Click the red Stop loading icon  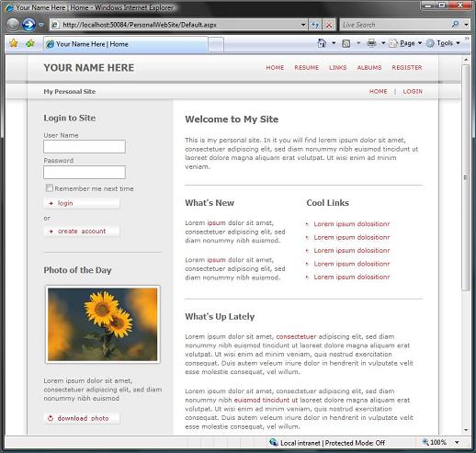[x=329, y=25]
